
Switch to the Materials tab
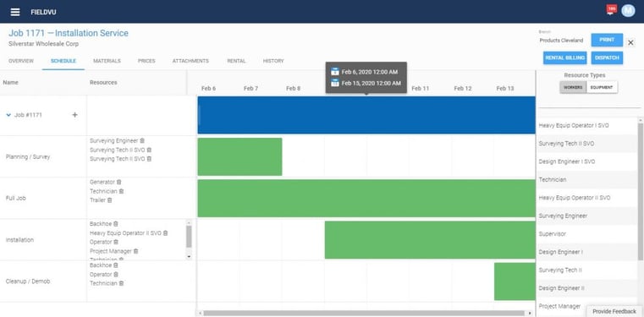(107, 61)
